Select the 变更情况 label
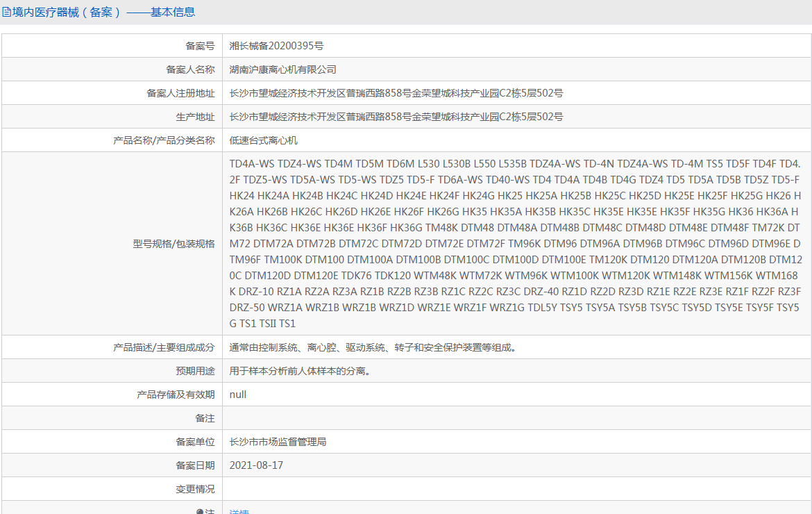Image resolution: width=812 pixels, height=514 pixels. 195,489
